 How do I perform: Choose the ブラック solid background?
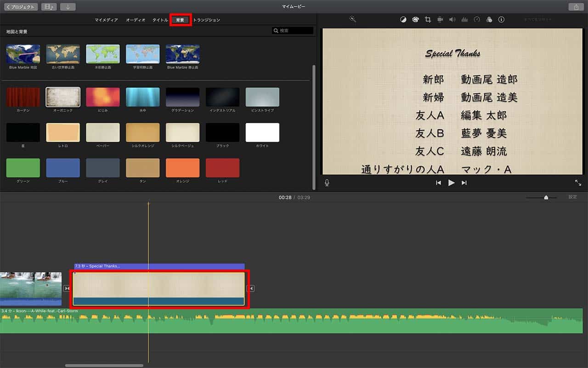223,132
